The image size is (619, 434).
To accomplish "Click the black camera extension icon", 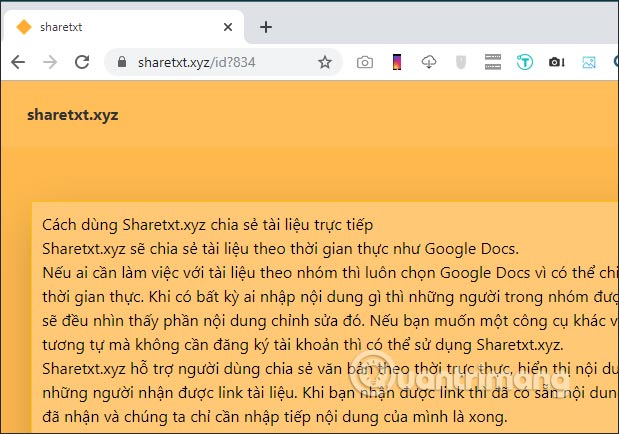I will [x=557, y=62].
